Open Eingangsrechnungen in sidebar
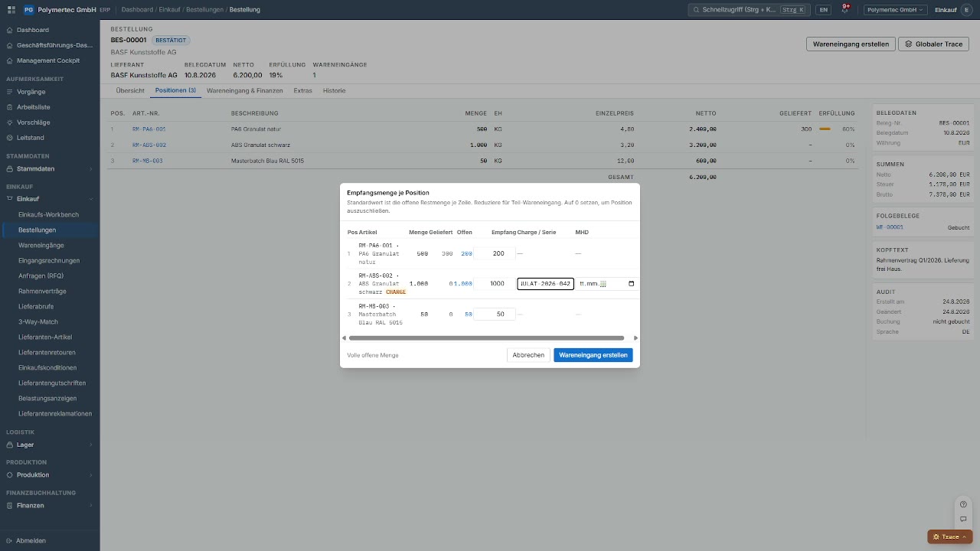This screenshot has height=551, width=980. point(49,260)
